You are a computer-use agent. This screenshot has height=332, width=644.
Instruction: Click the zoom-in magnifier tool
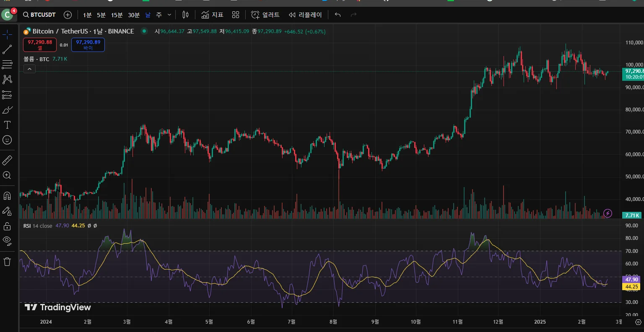7,175
